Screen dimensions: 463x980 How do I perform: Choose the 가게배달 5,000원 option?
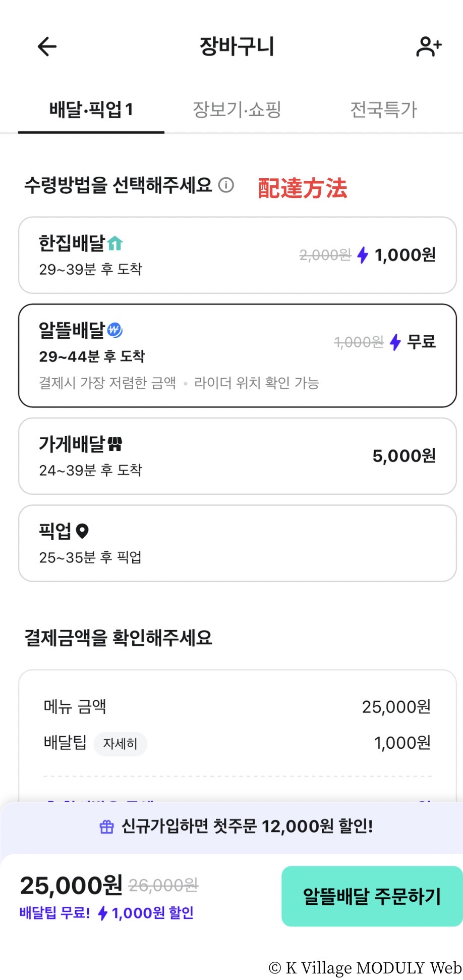(237, 456)
